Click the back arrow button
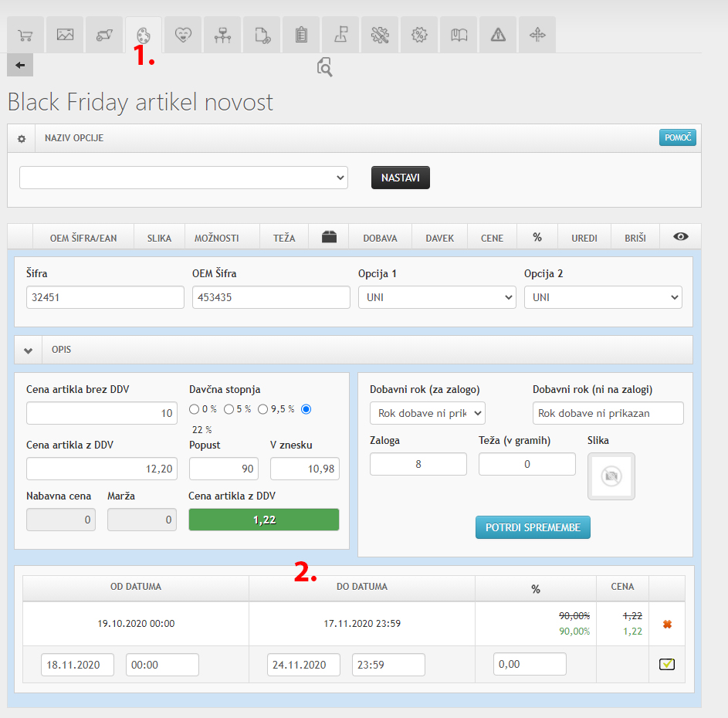This screenshot has width=728, height=718. coord(20,65)
